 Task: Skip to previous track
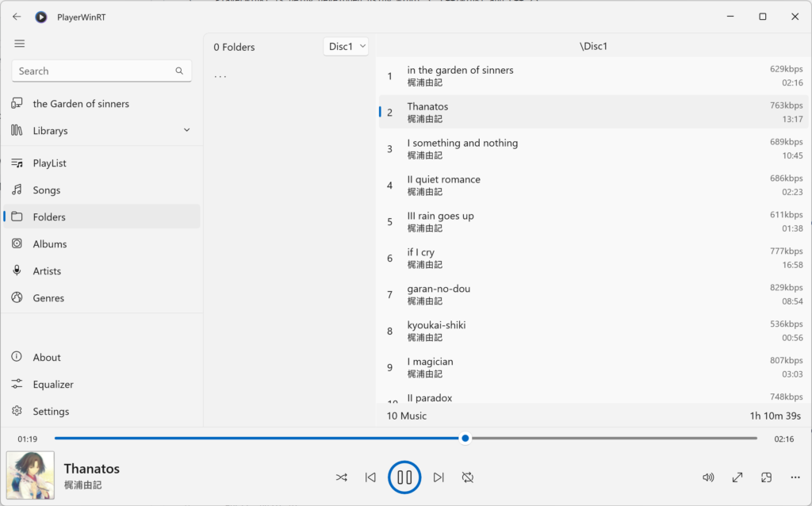click(x=370, y=477)
